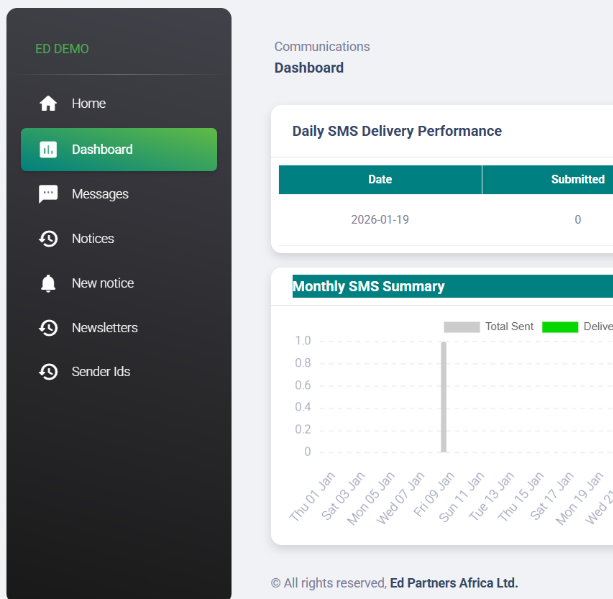The height and width of the screenshot is (599, 613).
Task: Click the Dashboard chart icon
Action: point(48,150)
